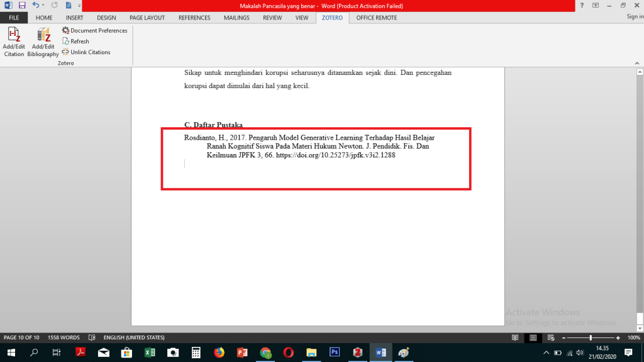
Task: Expand the undo history dropdown arrow
Action: pos(43,5)
